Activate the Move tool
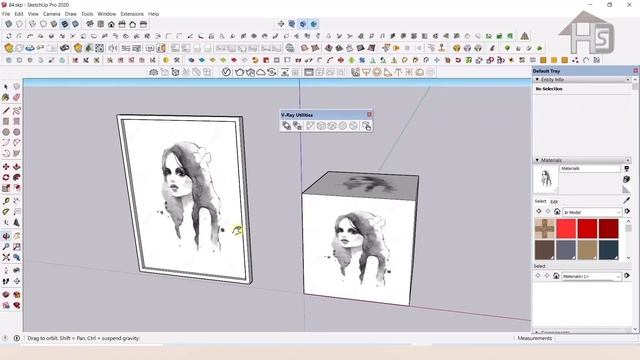Image resolution: width=640 pixels, height=360 pixels. click(x=6, y=167)
